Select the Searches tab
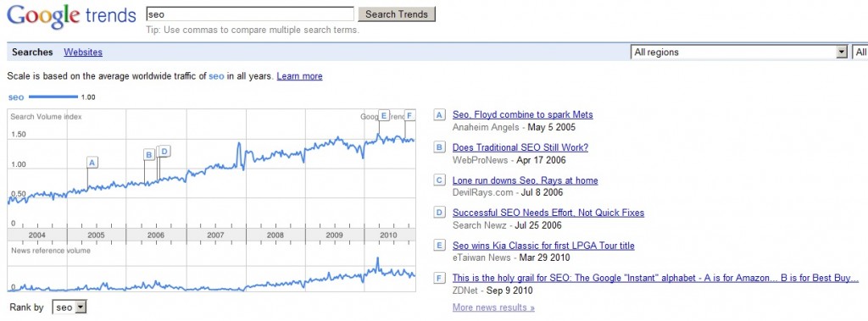The height and width of the screenshot is (321, 868). coord(32,52)
